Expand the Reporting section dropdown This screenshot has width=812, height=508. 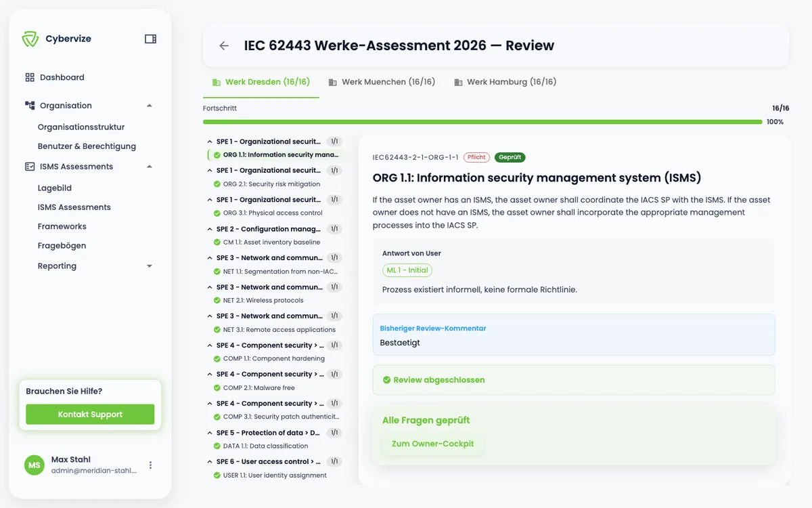150,266
